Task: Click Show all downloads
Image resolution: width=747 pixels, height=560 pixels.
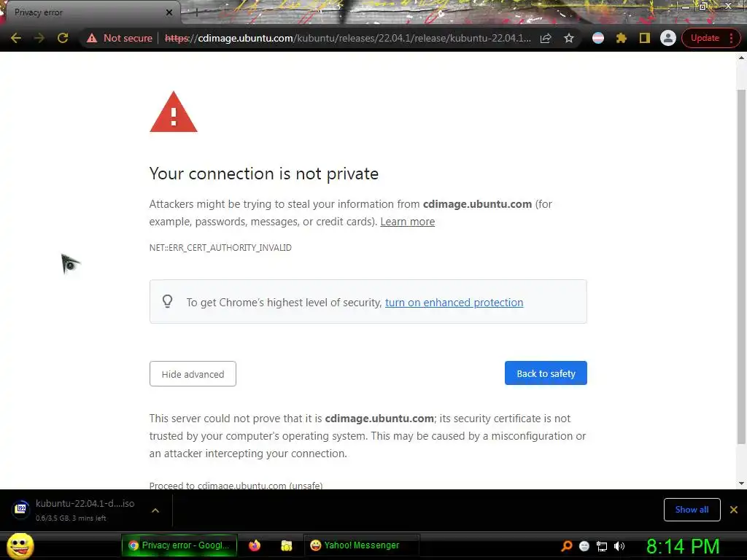Action: click(x=692, y=510)
